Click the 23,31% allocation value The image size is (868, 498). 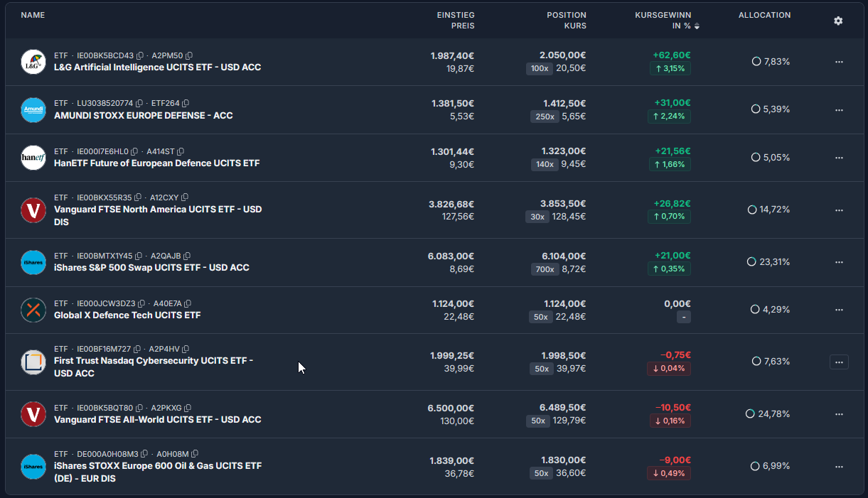coord(774,262)
